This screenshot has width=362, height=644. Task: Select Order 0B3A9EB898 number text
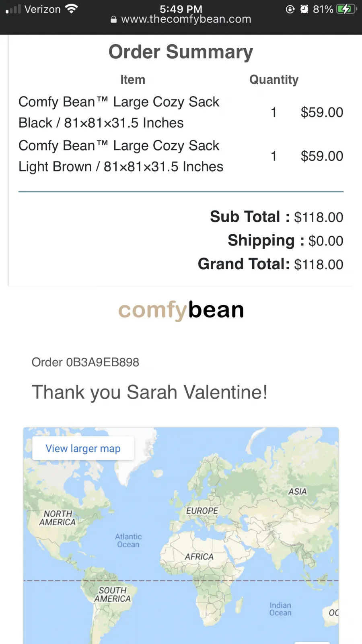click(85, 362)
